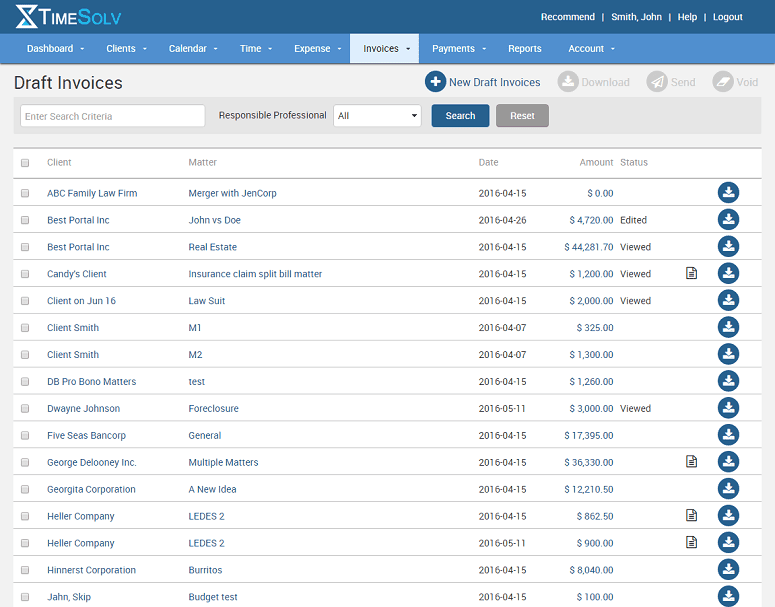Click the Download toolbar icon
The width and height of the screenshot is (775, 607).
coord(568,82)
